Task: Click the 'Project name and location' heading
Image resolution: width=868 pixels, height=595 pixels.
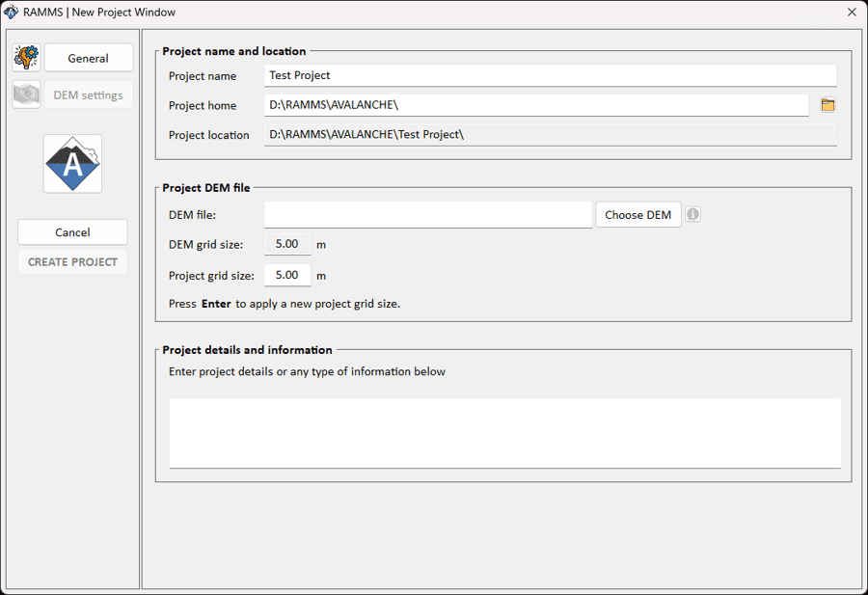Action: tap(234, 51)
